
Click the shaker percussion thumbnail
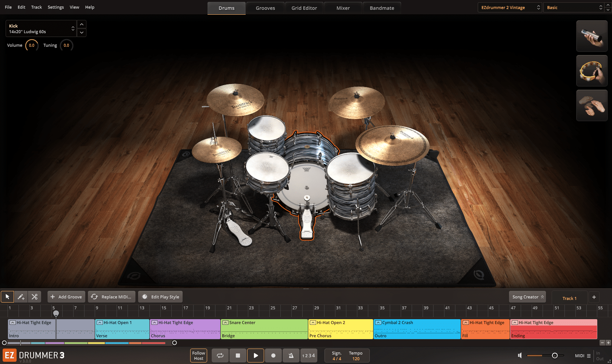(x=592, y=36)
